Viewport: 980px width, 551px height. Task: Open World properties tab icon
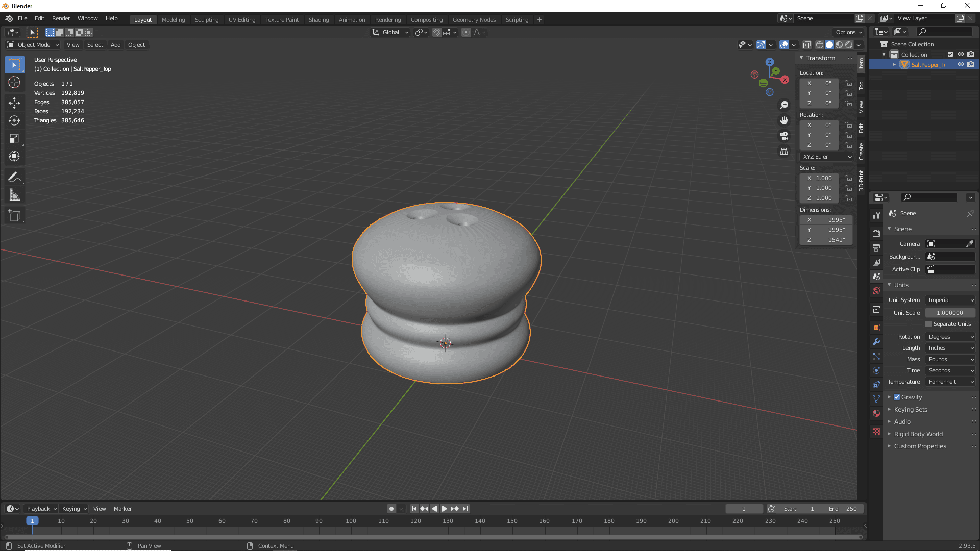point(876,291)
